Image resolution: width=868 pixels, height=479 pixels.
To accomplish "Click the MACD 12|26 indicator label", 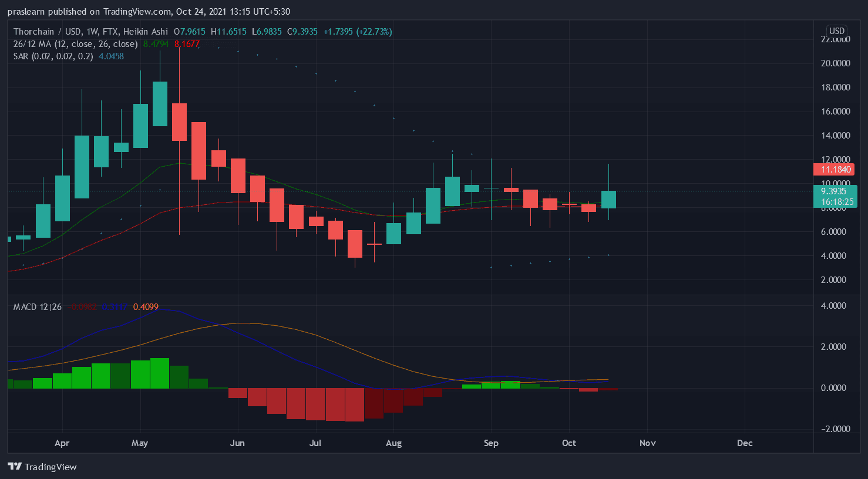I will 38,307.
